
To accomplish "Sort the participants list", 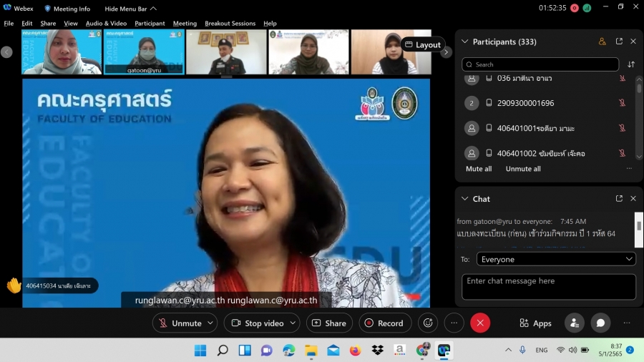I will click(631, 64).
